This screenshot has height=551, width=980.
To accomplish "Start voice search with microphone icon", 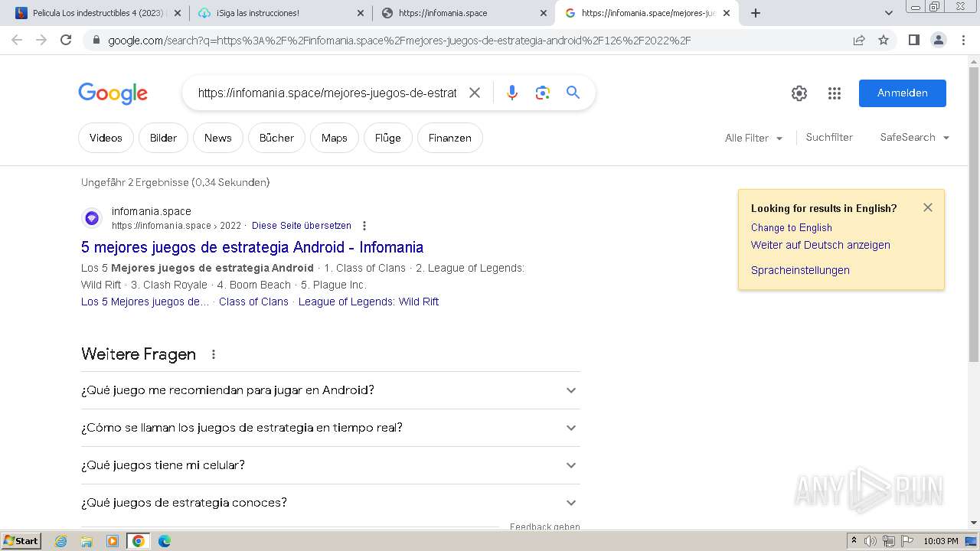I will (512, 93).
